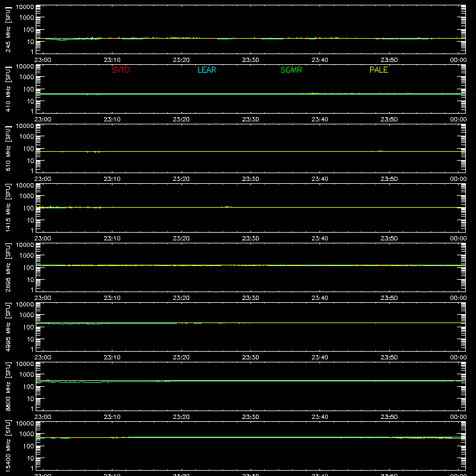Click the green SGMR station label
Screen dimensions: 476x476
pyautogui.click(x=291, y=70)
